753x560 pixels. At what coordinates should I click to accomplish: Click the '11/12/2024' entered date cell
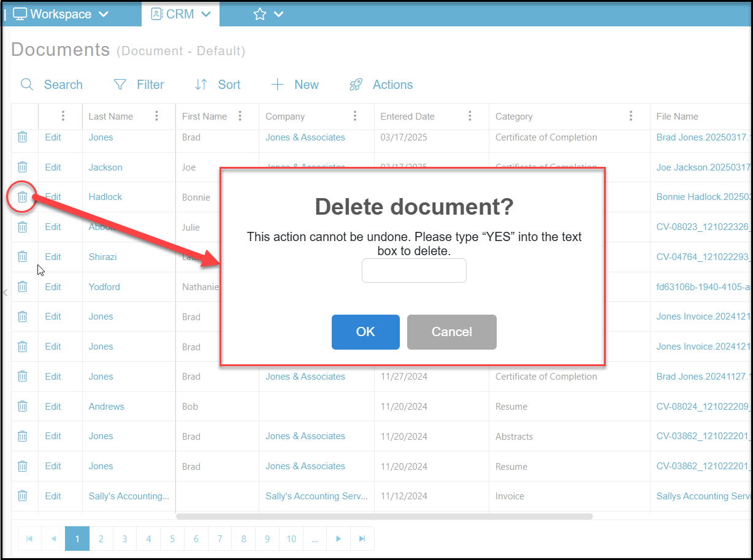coord(403,496)
